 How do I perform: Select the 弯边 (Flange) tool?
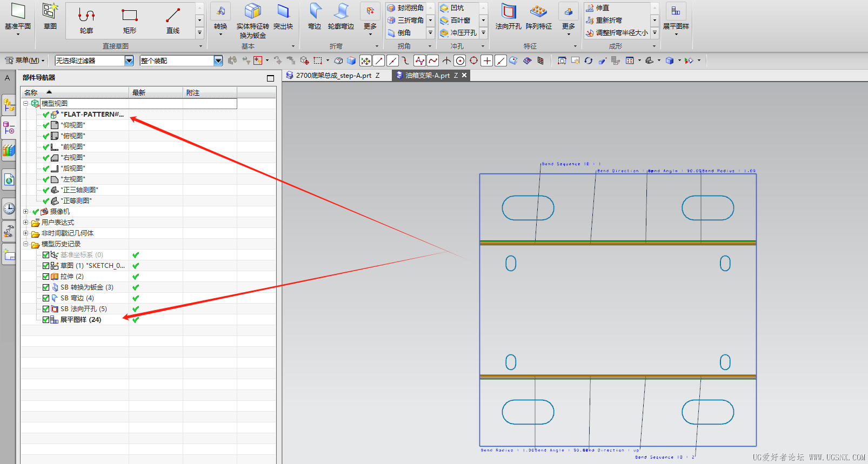click(315, 17)
